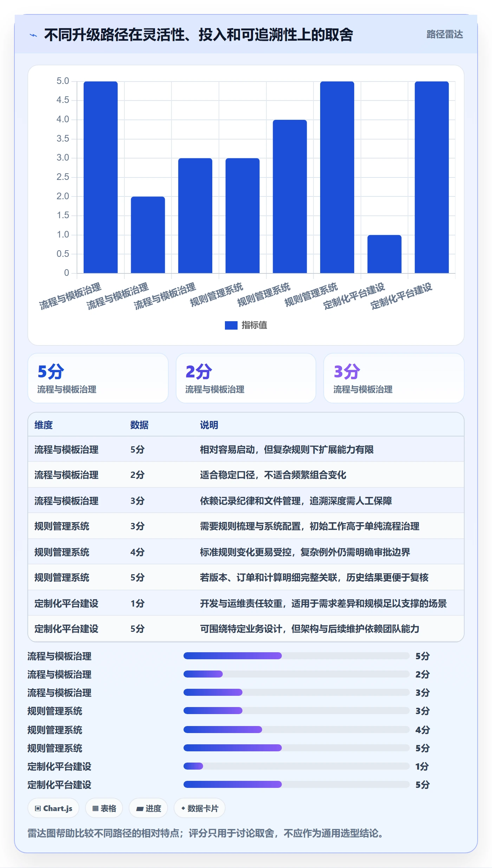Click the 路径雷达 badge in the header
The image size is (492, 868).
(445, 34)
